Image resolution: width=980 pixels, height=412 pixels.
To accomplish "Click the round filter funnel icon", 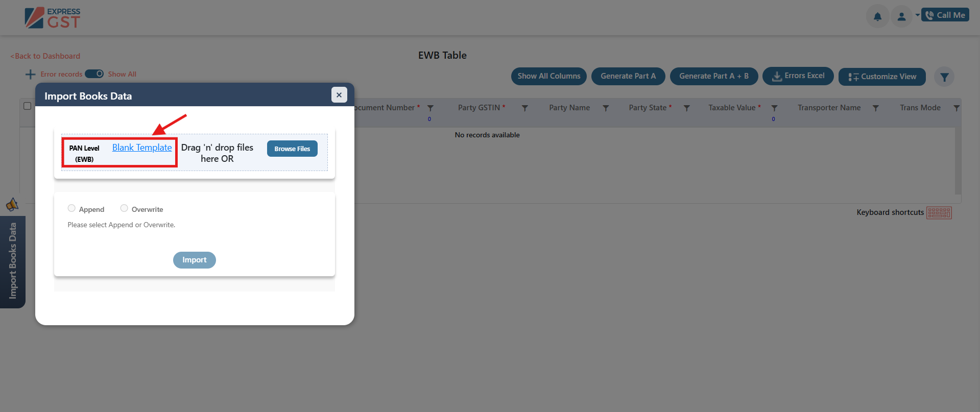I will pos(944,77).
